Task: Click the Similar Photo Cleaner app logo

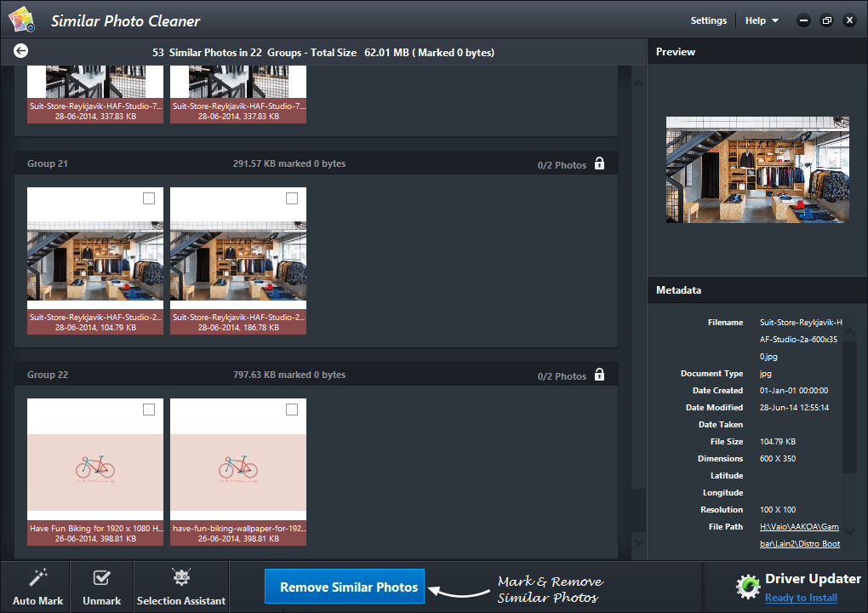Action: [20, 20]
